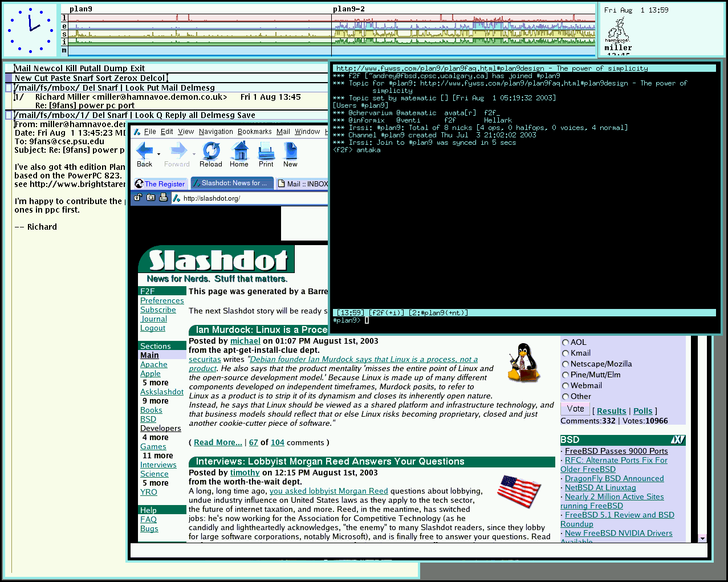
Task: Select the Other poll option
Action: point(566,397)
